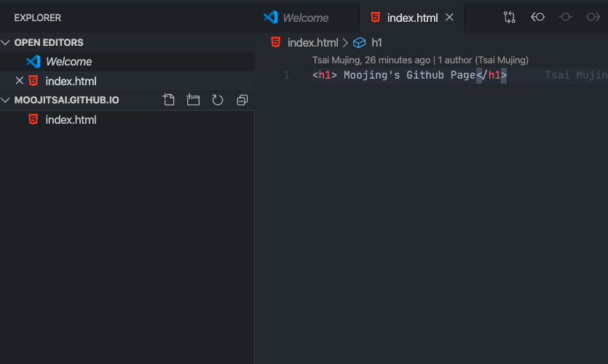Click the HTML5 icon on the index.html tab

coord(375,17)
